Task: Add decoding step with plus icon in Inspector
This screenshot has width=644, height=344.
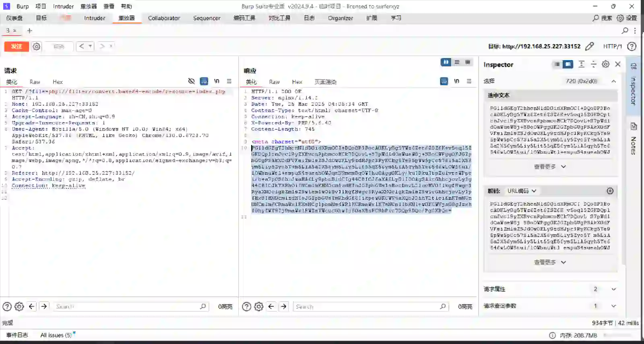Action: click(610, 191)
